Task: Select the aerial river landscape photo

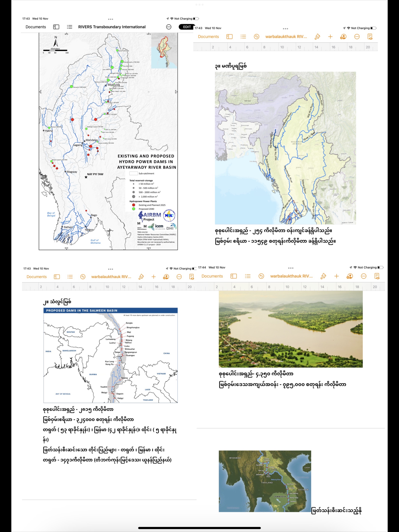Action: click(290, 329)
